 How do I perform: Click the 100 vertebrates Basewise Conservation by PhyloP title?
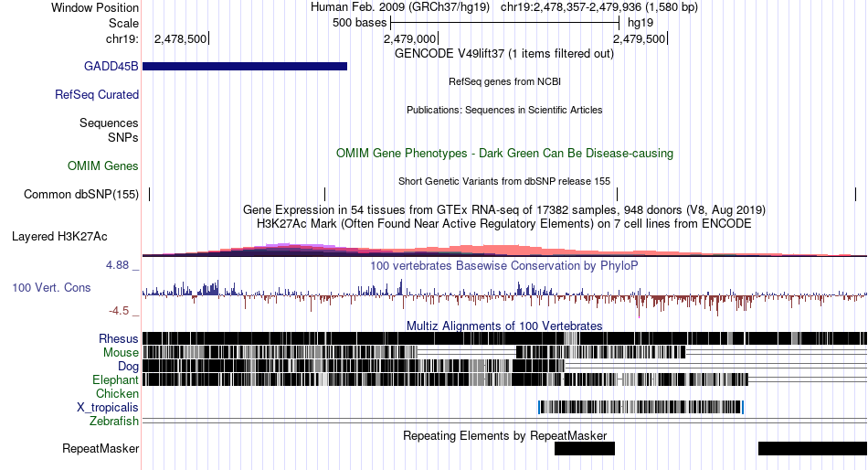point(504,266)
